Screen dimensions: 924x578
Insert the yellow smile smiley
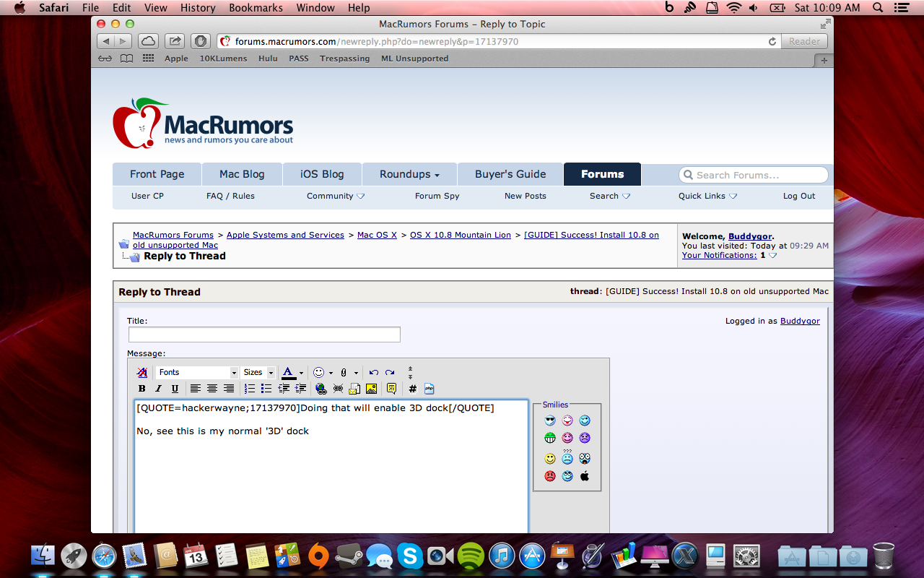click(x=550, y=459)
